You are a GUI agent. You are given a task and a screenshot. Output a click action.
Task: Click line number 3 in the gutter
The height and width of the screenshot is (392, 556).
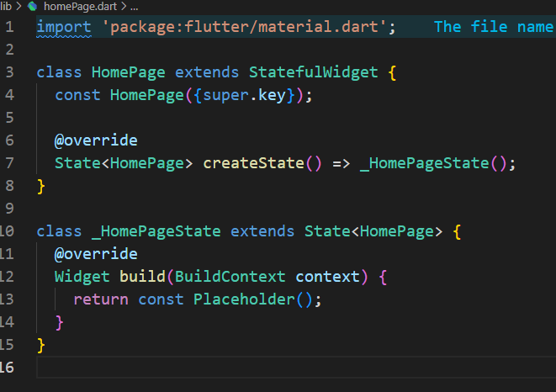pyautogui.click(x=9, y=72)
